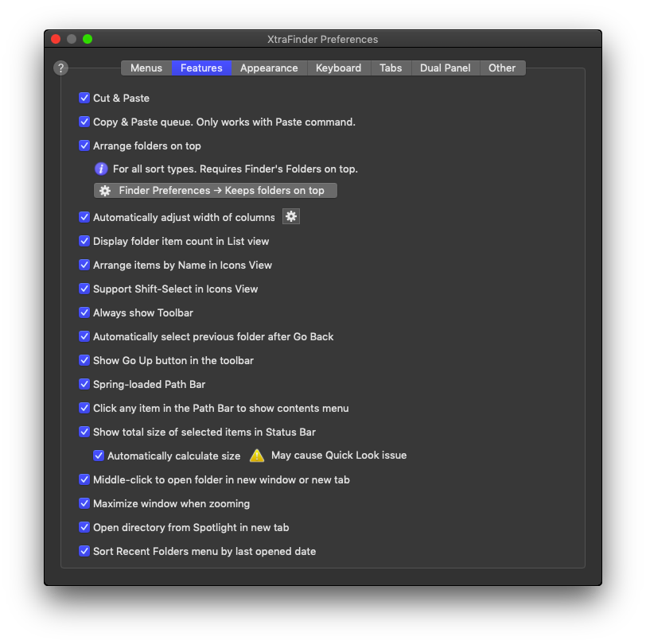Open the Appearance tab
Image resolution: width=646 pixels, height=644 pixels.
tap(269, 68)
